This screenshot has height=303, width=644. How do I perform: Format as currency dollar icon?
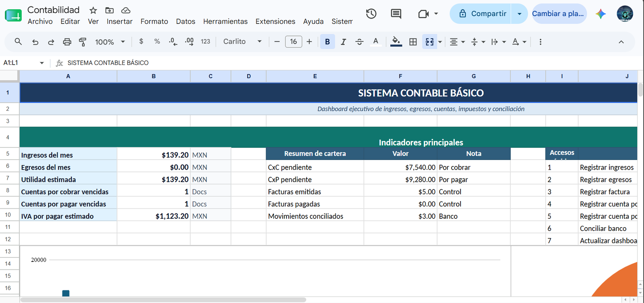(x=141, y=42)
